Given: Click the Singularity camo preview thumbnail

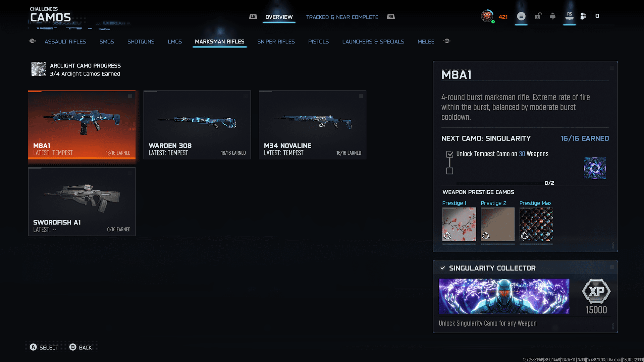Looking at the screenshot, I should [594, 168].
